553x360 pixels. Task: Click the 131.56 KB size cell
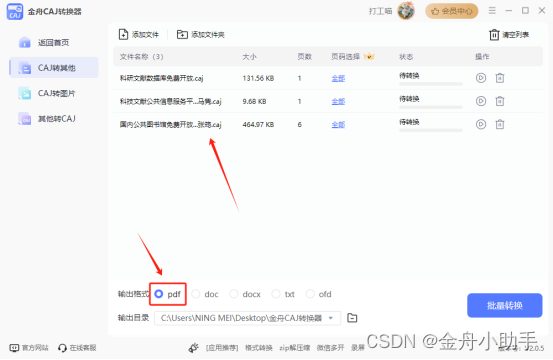(x=258, y=78)
